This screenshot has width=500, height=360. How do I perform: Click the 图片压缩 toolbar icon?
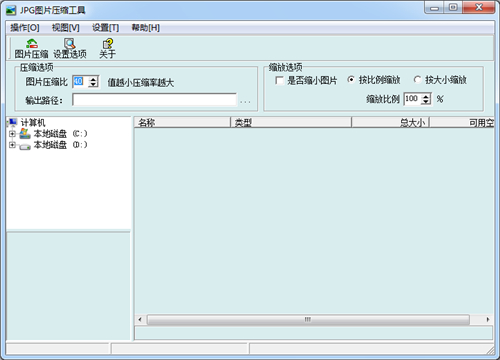(x=32, y=43)
